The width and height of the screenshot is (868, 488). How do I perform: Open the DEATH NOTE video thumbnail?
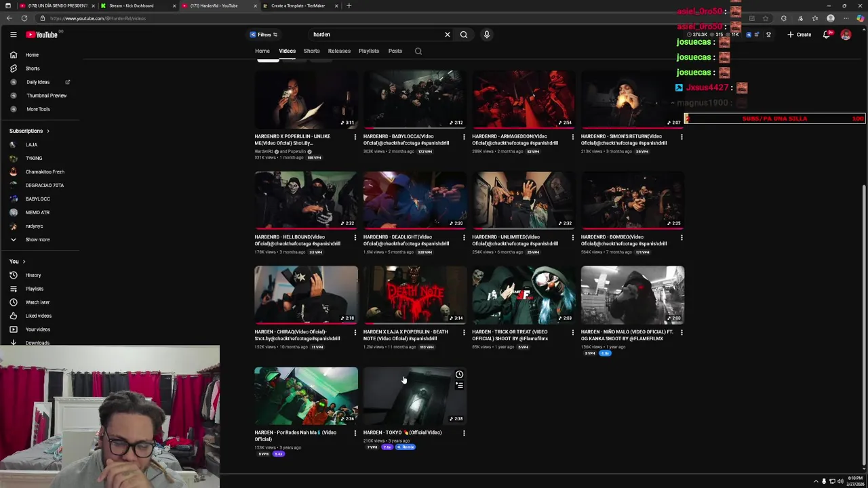(x=415, y=295)
